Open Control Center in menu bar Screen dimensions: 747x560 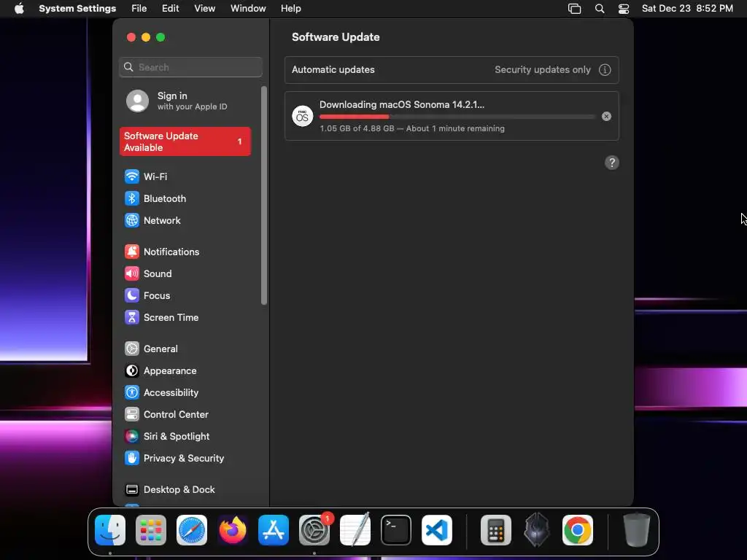pyautogui.click(x=624, y=9)
